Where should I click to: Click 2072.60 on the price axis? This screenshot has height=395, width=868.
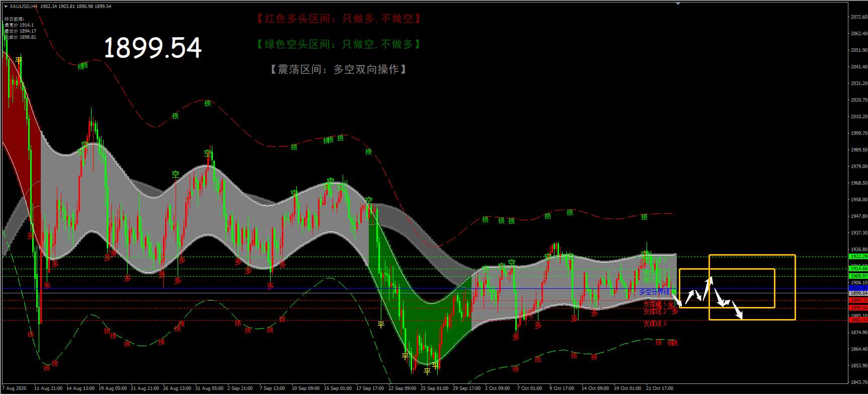[x=858, y=17]
